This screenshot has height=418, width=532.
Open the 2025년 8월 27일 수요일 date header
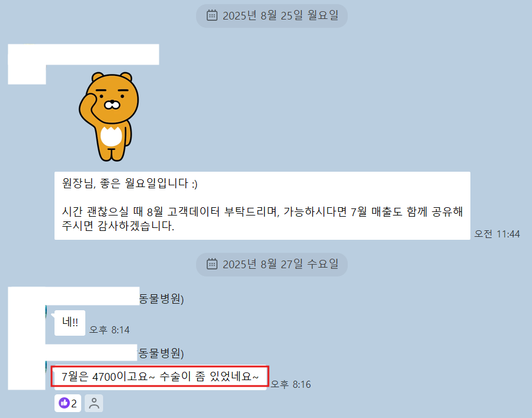coord(272,264)
